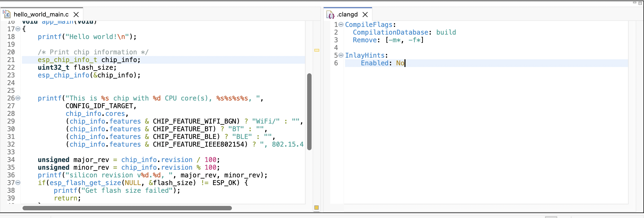Switch to the hello_world_main.c tab
The image size is (644, 218).
pyautogui.click(x=41, y=14)
